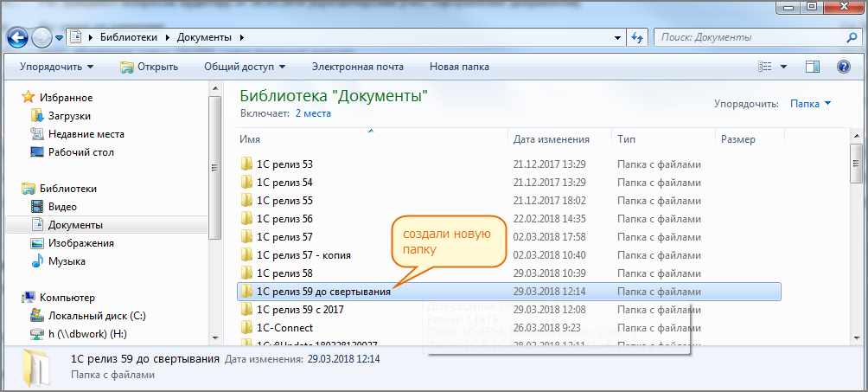The width and height of the screenshot is (868, 392).
Task: Click large folder icon in details pane
Action: coord(35,367)
